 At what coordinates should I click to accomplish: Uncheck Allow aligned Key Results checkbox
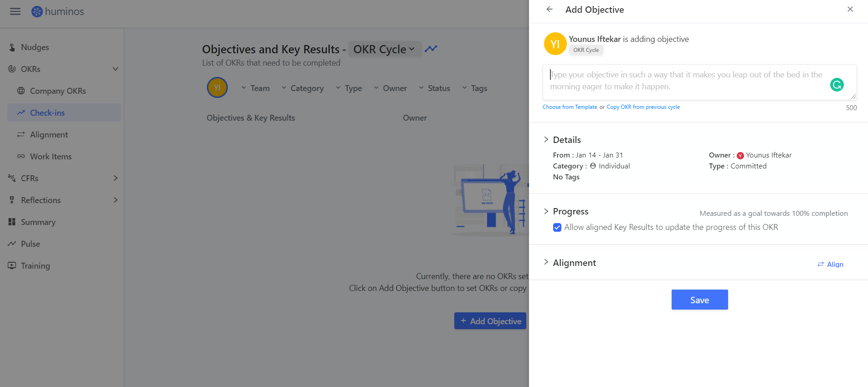pos(557,228)
